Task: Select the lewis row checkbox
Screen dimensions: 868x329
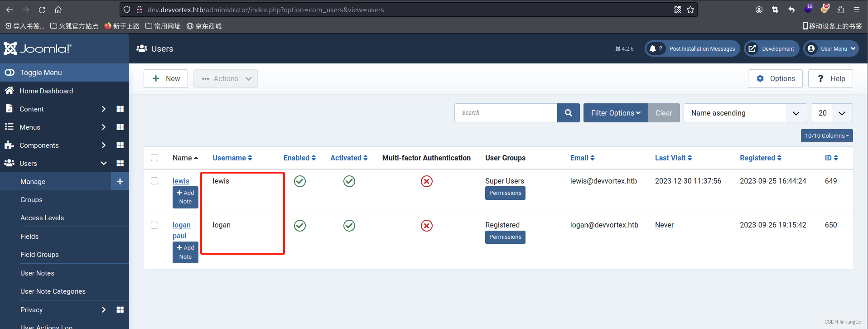Action: [154, 181]
